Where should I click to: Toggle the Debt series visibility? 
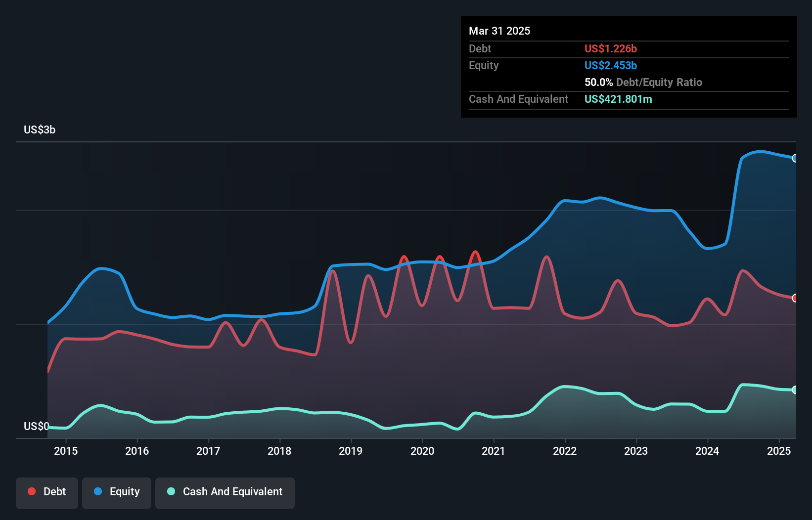click(47, 491)
